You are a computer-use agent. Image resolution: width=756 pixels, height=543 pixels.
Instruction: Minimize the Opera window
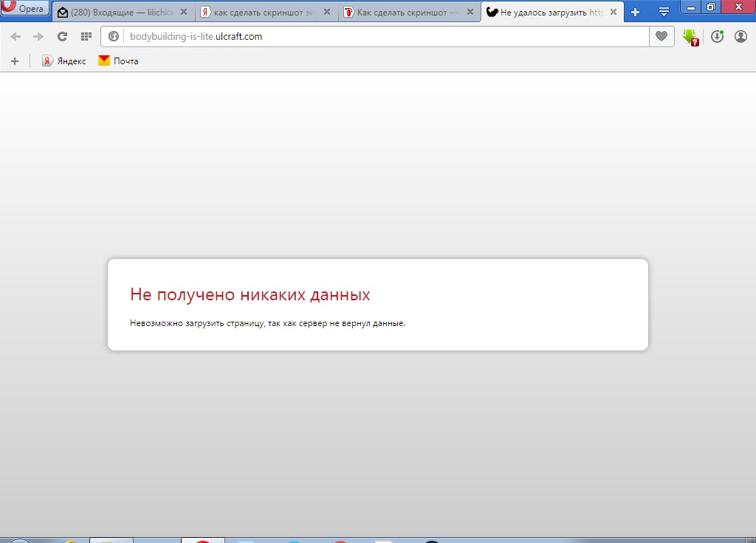[x=690, y=7]
